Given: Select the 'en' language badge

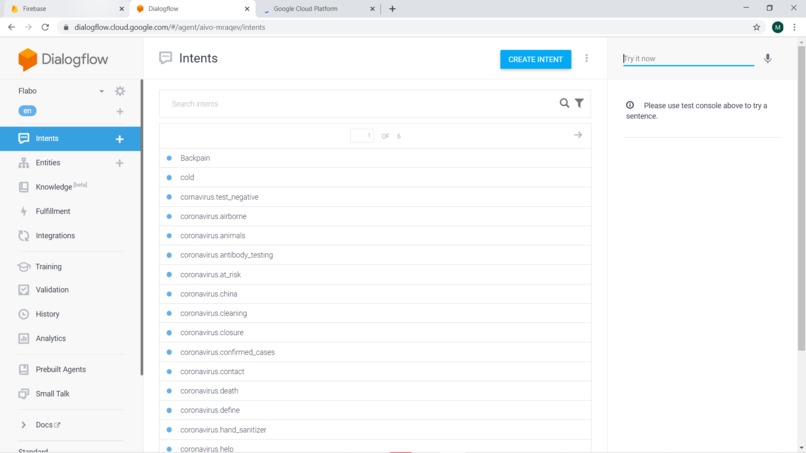Looking at the screenshot, I should click(x=27, y=111).
